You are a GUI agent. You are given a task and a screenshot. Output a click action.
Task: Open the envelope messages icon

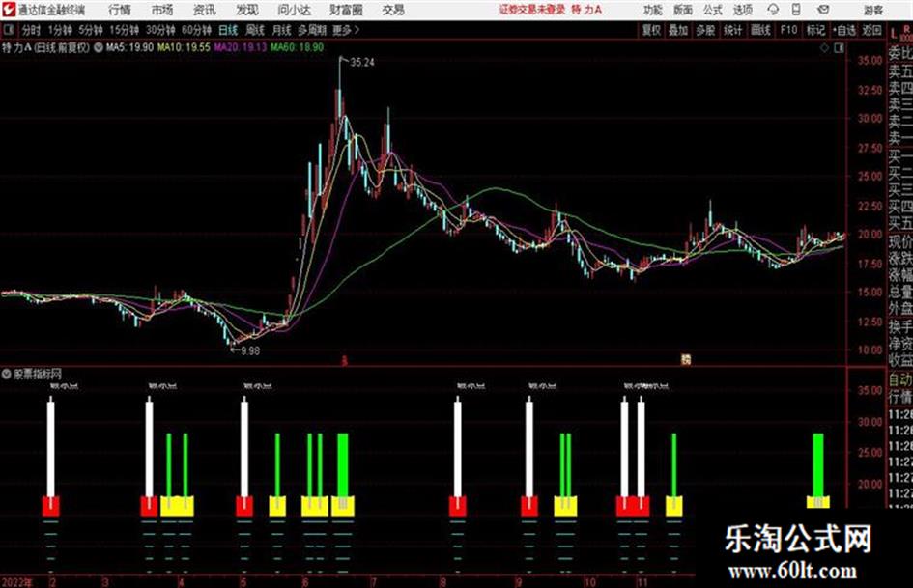[x=823, y=10]
